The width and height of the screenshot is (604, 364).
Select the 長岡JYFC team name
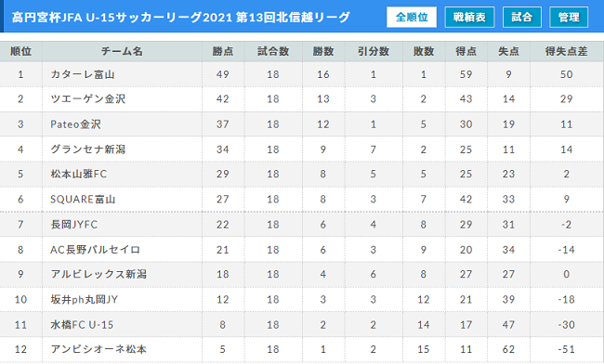coord(74,225)
